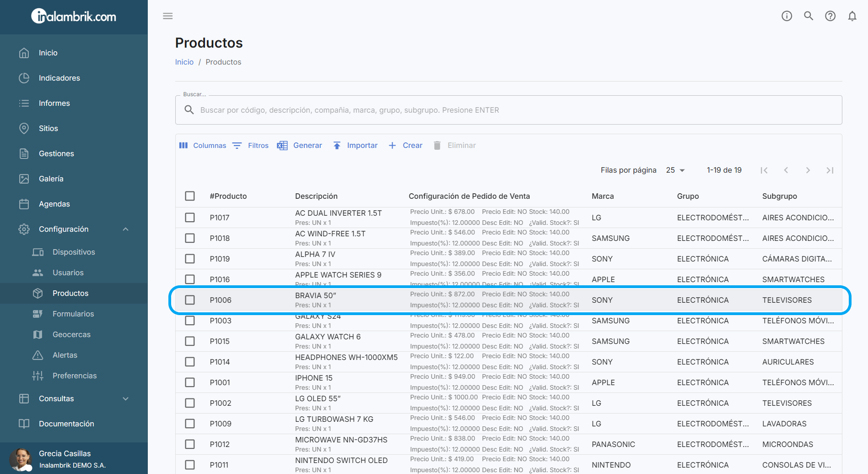Click the Consultas table icon
Image resolution: width=868 pixels, height=474 pixels.
coord(24,398)
